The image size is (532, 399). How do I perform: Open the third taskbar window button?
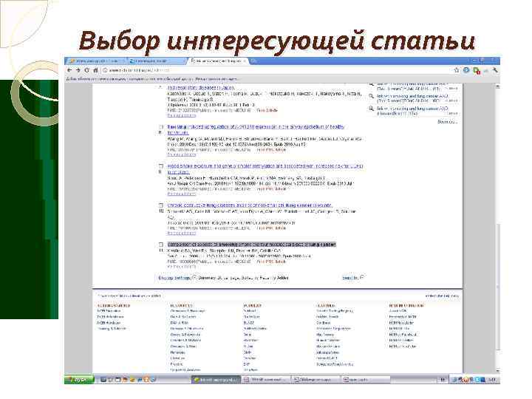(x=316, y=380)
